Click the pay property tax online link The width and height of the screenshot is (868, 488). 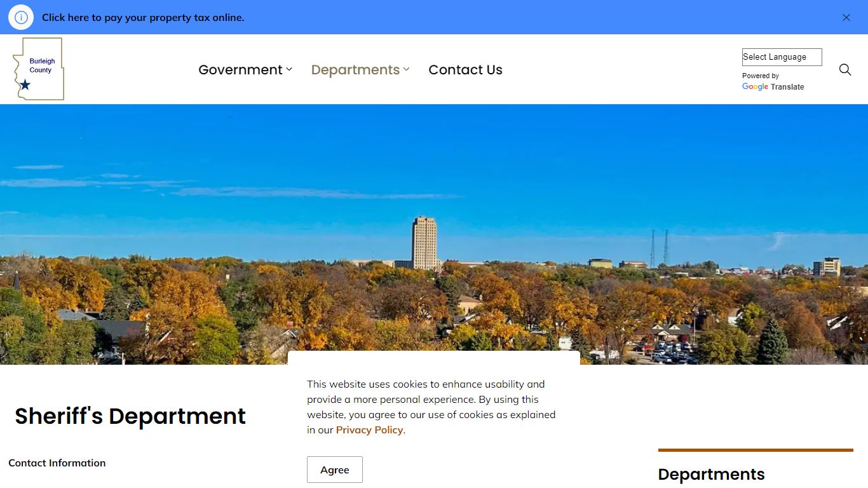click(143, 17)
